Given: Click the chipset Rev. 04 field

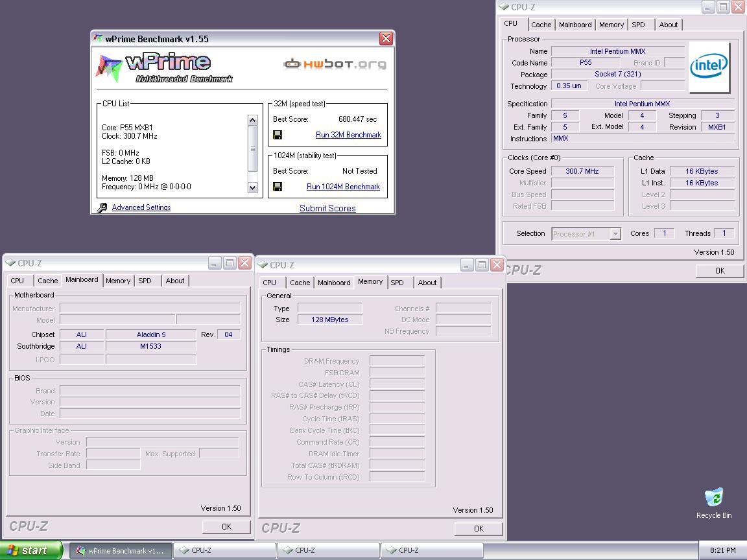Looking at the screenshot, I should [x=228, y=334].
